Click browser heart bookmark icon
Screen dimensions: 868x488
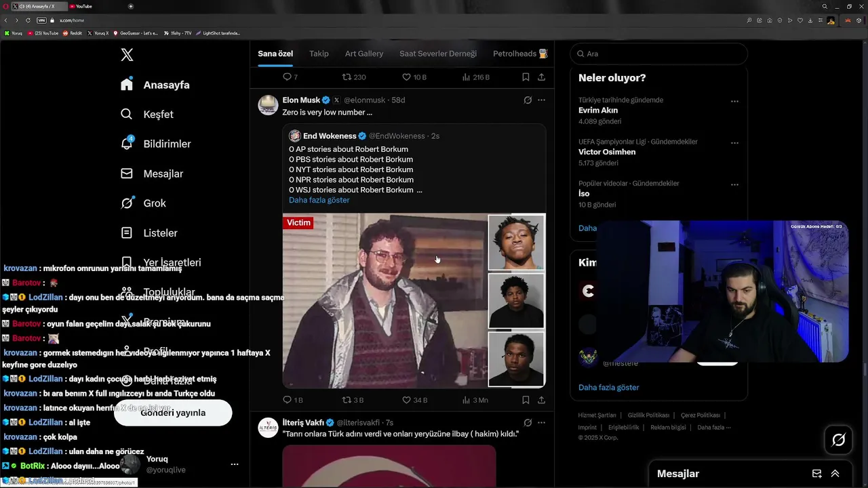800,20
